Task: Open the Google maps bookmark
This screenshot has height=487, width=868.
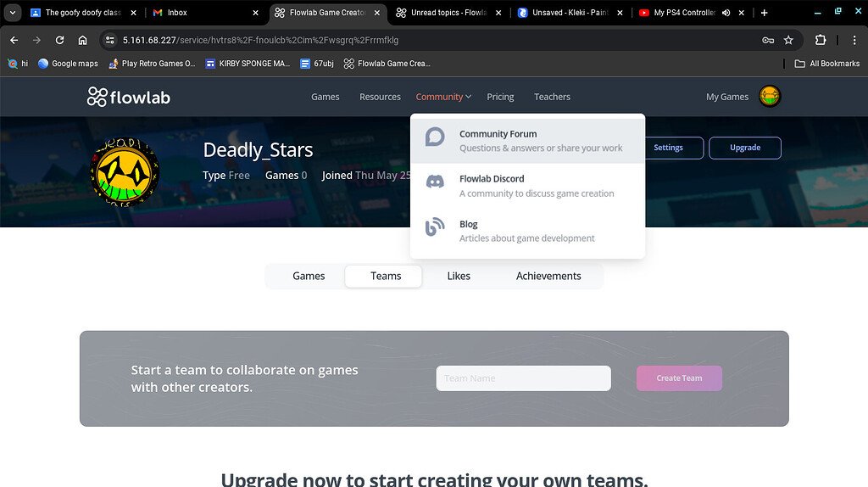Action: [x=68, y=64]
